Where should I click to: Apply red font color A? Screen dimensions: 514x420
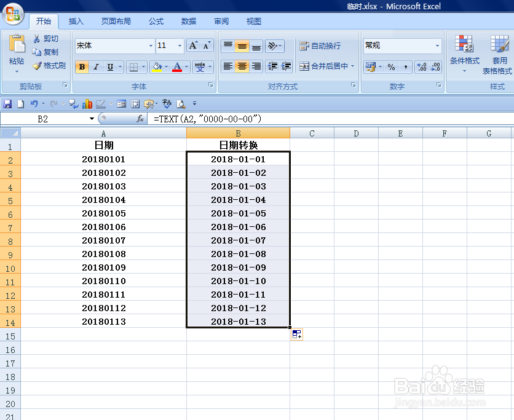(177, 67)
